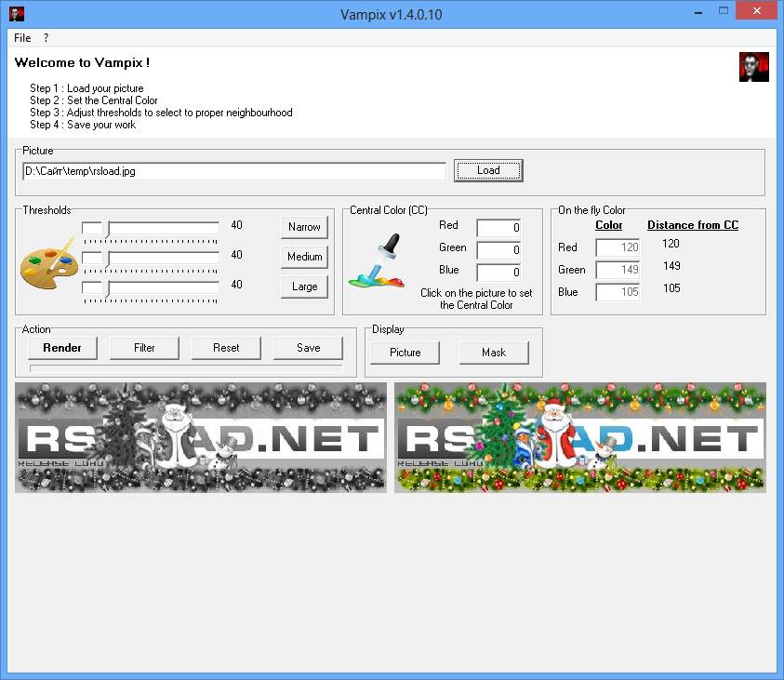Screen dimensions: 784x680
Task: Click the blue distance value 105
Action: pos(671,288)
